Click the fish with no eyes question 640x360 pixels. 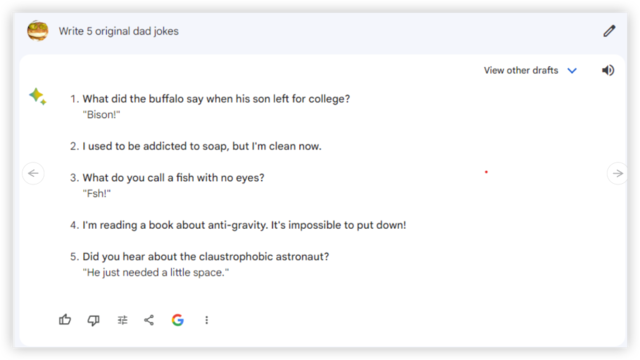tap(173, 178)
